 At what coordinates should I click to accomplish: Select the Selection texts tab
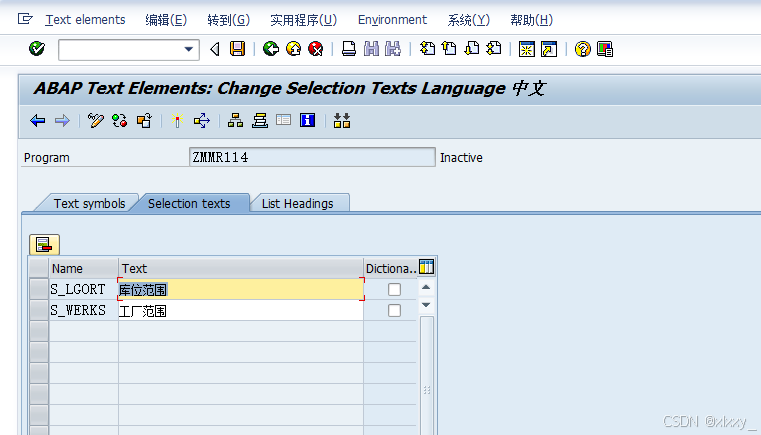pos(189,203)
